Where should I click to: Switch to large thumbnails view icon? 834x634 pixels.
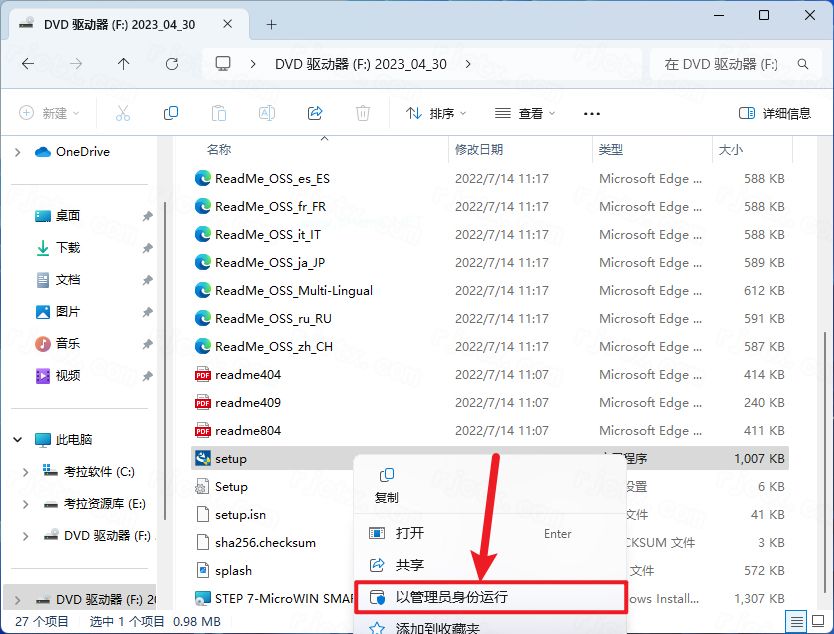click(x=818, y=621)
